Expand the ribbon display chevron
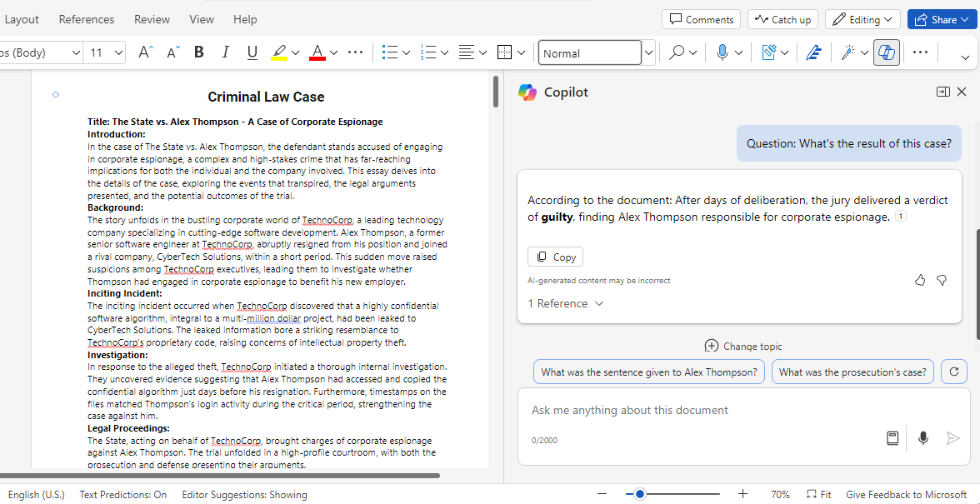This screenshot has width=980, height=504. tap(965, 57)
